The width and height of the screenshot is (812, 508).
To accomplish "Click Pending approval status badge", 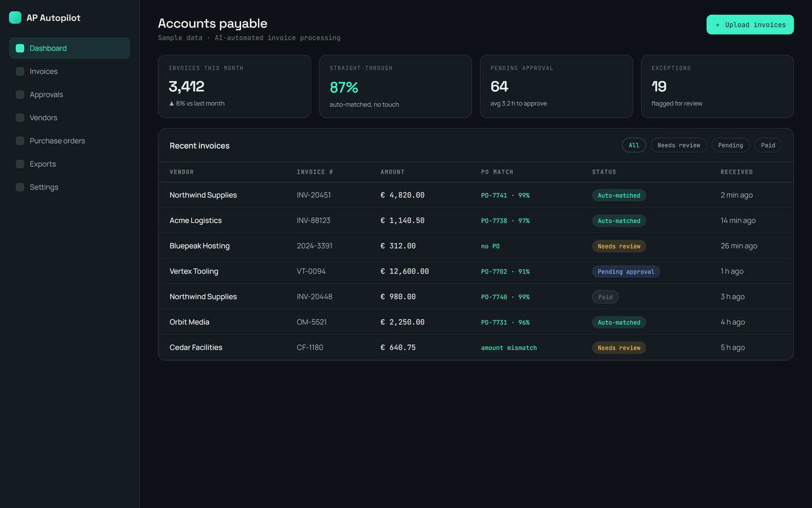I will pyautogui.click(x=626, y=272).
